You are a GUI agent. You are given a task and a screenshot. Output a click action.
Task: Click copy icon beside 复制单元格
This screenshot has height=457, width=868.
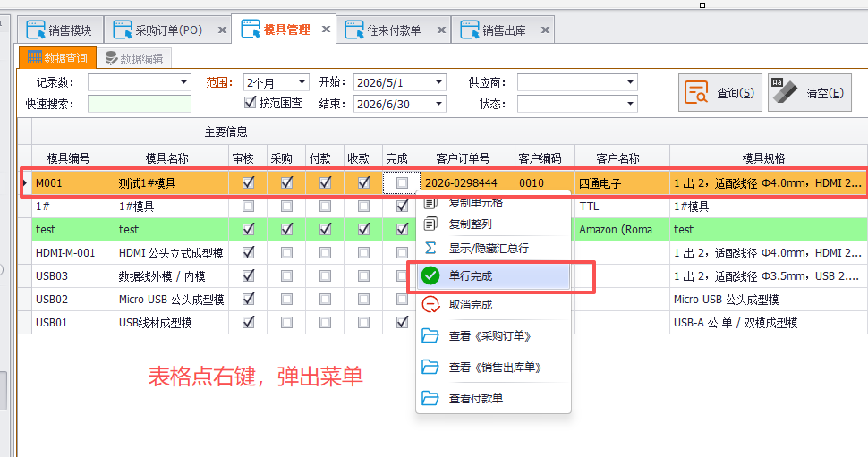click(x=430, y=203)
